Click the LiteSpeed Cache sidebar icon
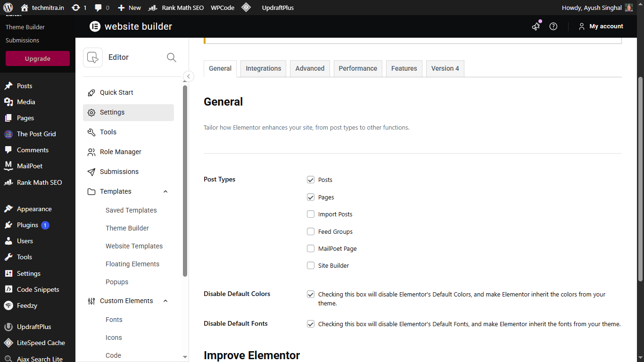Image resolution: width=644 pixels, height=362 pixels. [8, 343]
